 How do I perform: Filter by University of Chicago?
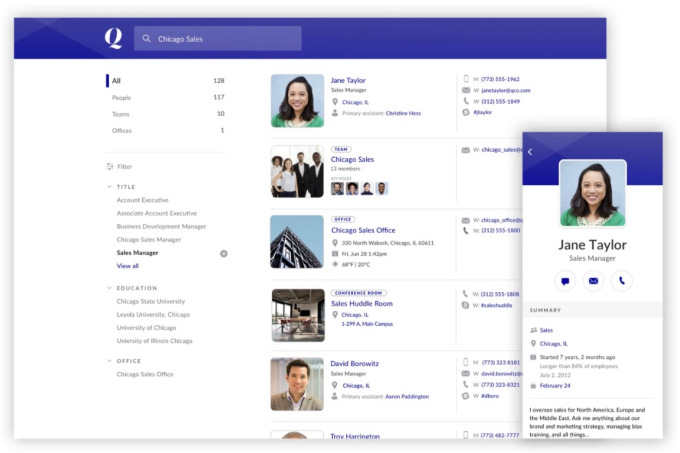tap(148, 327)
